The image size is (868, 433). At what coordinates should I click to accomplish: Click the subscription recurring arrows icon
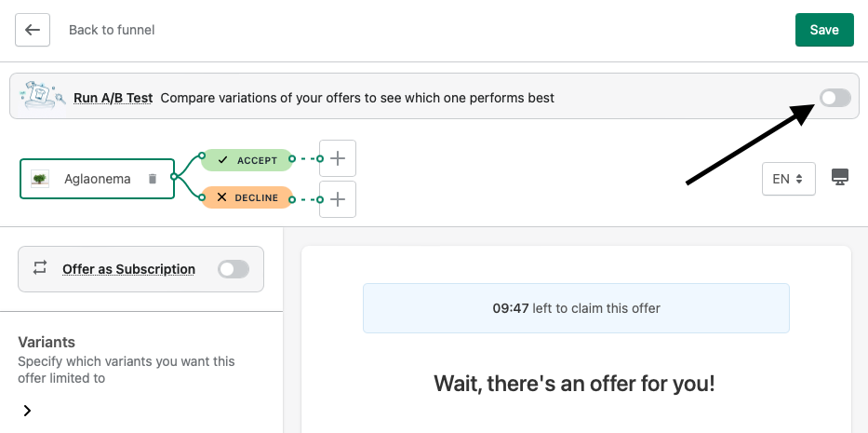(x=40, y=268)
